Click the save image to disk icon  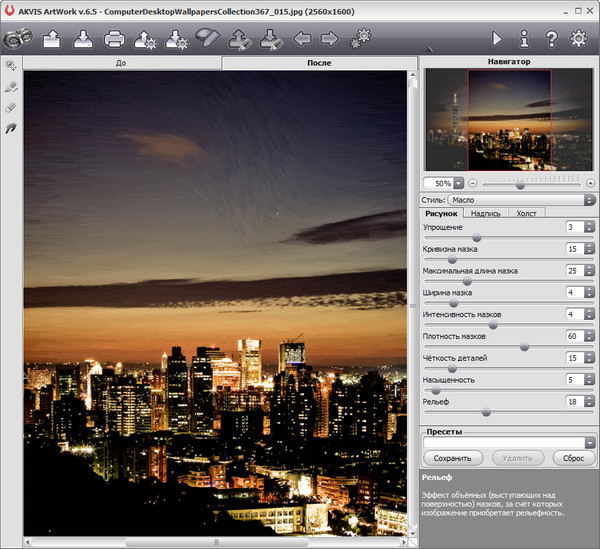[84, 39]
